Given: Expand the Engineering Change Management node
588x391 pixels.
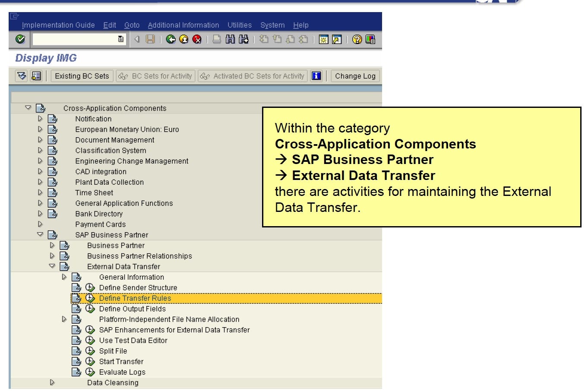Looking at the screenshot, I should (x=40, y=161).
